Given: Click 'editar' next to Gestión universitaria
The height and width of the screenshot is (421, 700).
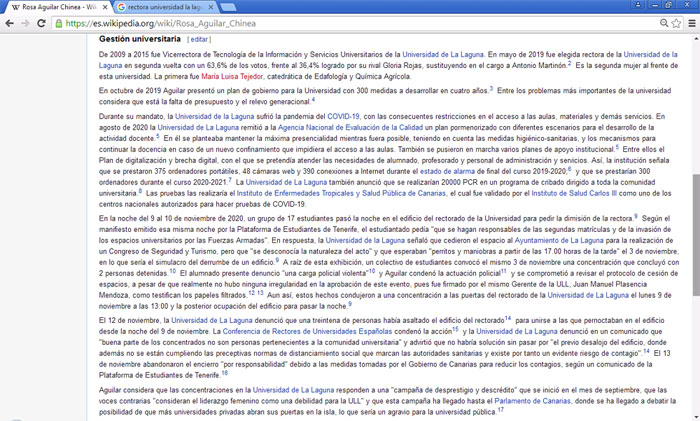Looking at the screenshot, I should click(199, 39).
